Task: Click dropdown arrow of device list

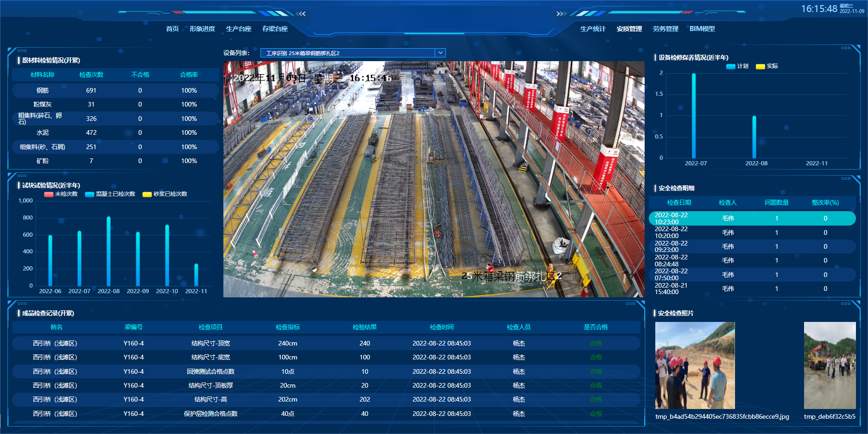Action: click(x=440, y=53)
